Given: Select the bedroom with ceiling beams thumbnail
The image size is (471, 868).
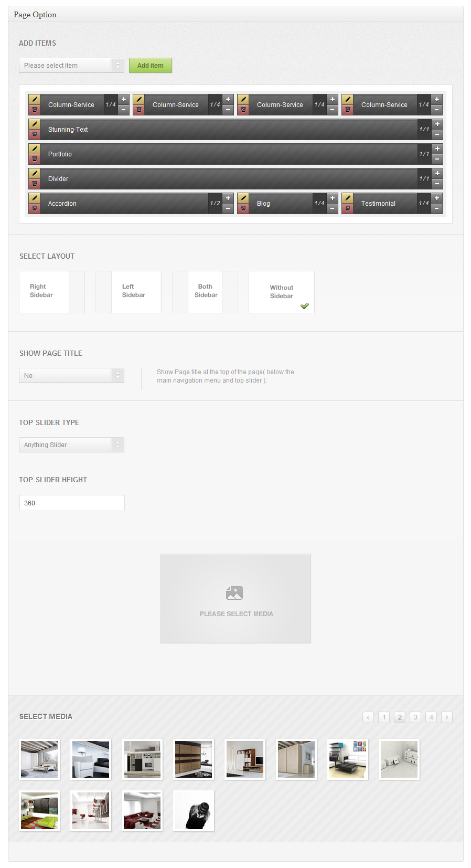Looking at the screenshot, I should click(x=39, y=759).
